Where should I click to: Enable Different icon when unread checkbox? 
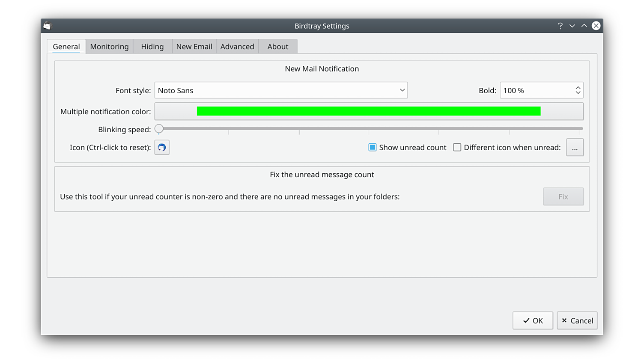(x=457, y=147)
